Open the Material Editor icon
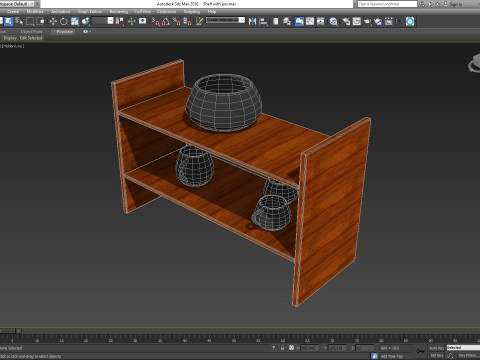The height and width of the screenshot is (360, 480). (333, 21)
